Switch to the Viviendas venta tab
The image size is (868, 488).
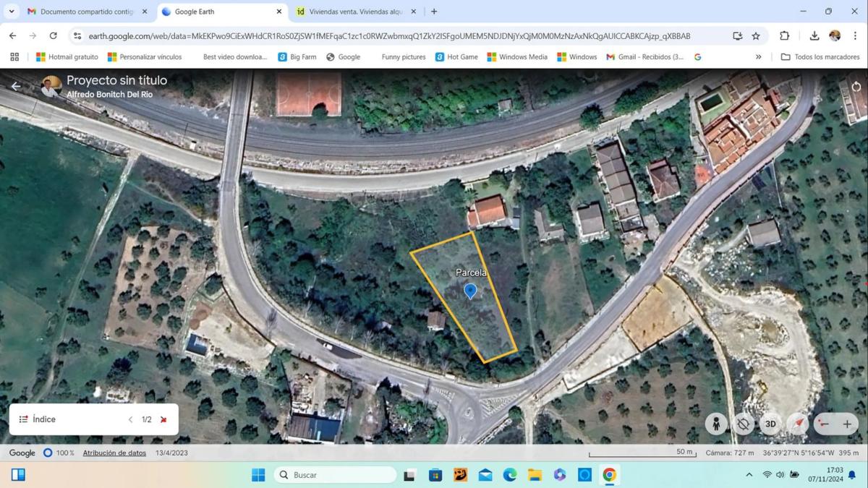(x=357, y=12)
